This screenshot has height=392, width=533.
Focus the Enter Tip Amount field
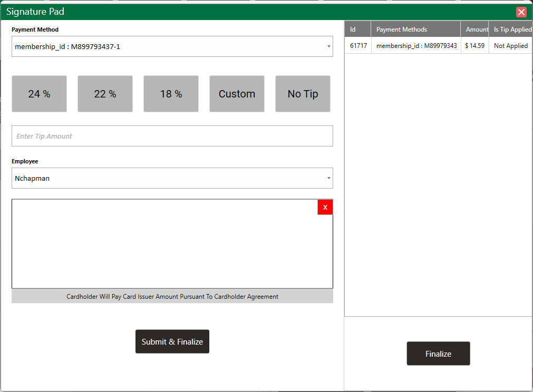(172, 136)
